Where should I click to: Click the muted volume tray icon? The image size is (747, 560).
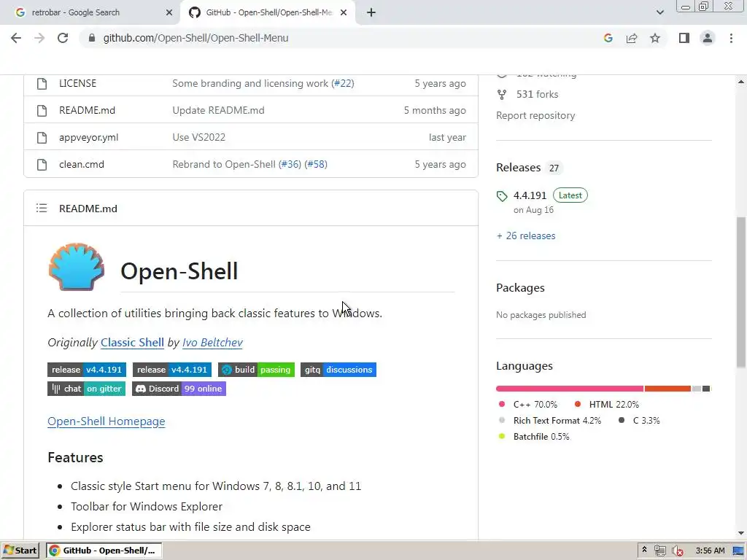(677, 551)
